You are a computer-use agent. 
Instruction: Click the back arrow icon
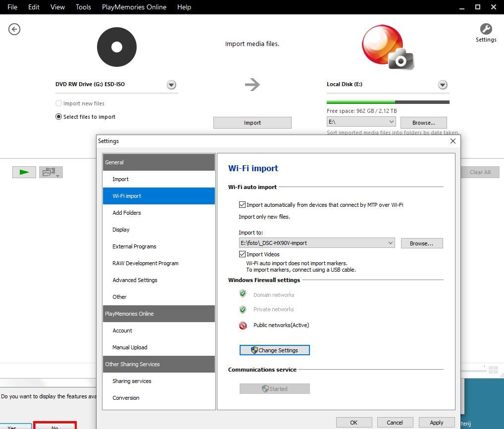click(14, 30)
